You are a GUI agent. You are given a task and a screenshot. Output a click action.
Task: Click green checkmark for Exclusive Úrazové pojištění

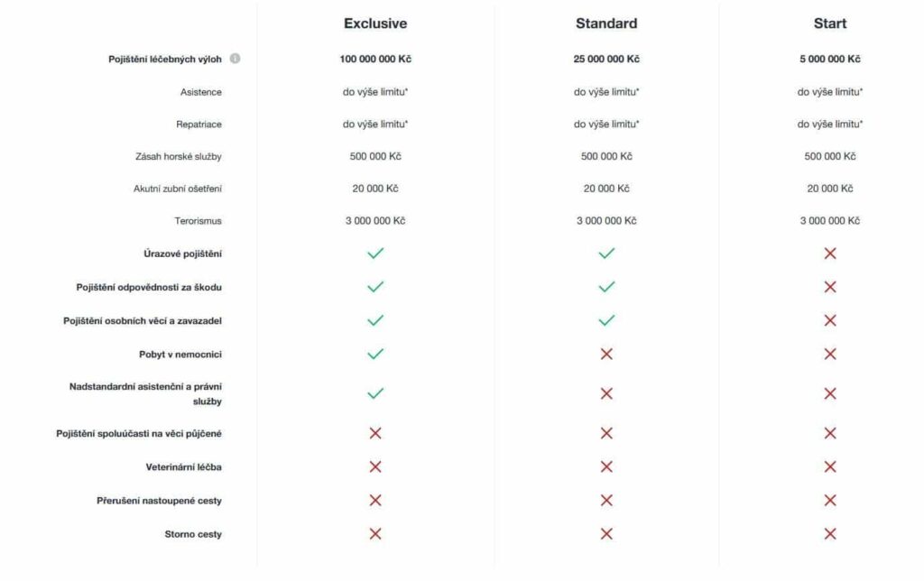(375, 254)
